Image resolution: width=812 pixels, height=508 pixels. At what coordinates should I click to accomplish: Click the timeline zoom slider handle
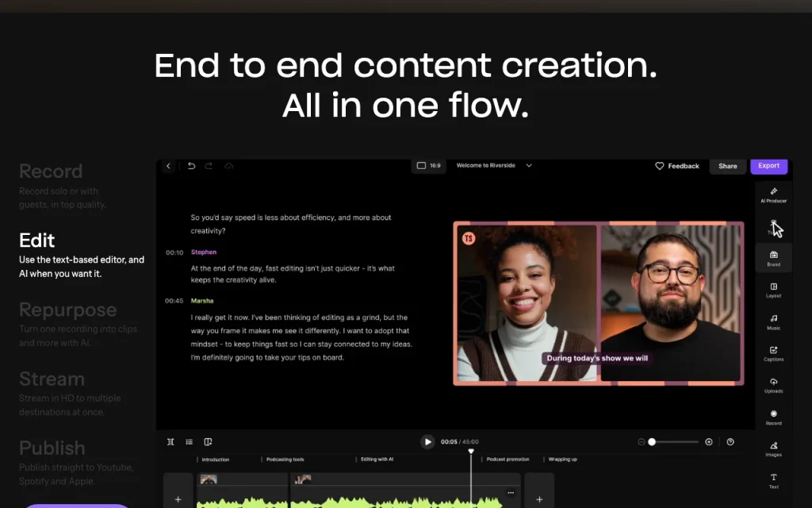point(652,441)
